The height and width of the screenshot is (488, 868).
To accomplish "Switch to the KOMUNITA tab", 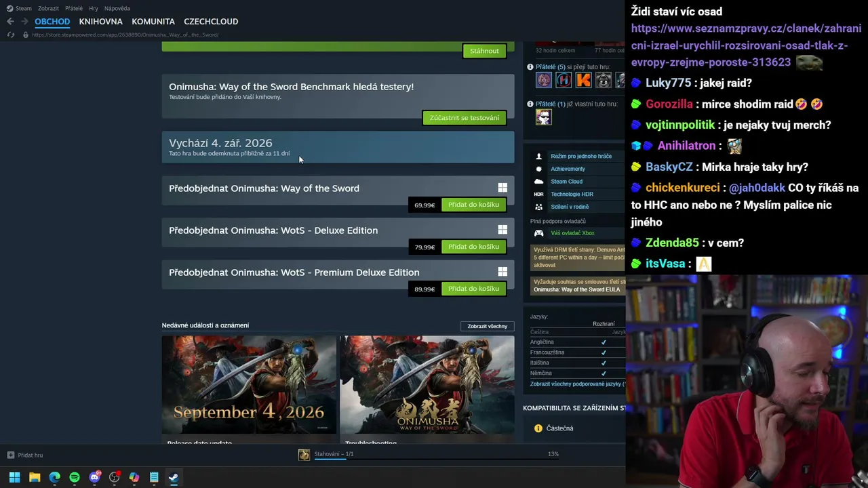I will click(153, 22).
